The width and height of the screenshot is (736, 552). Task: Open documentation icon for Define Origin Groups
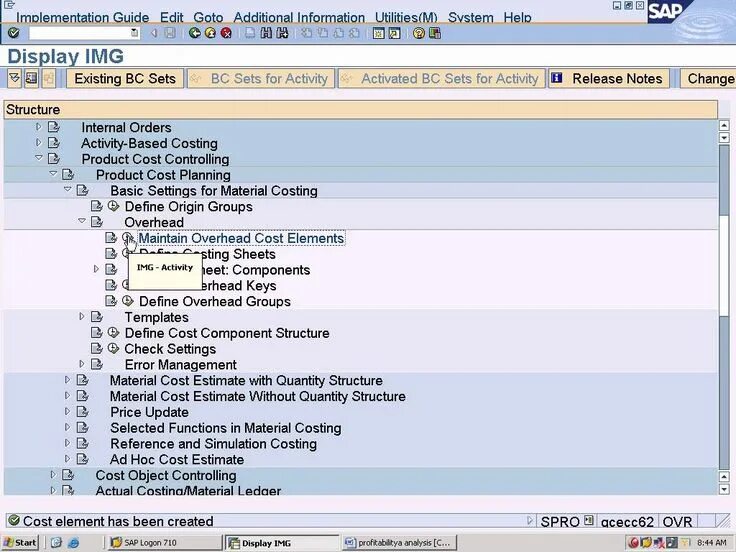97,206
